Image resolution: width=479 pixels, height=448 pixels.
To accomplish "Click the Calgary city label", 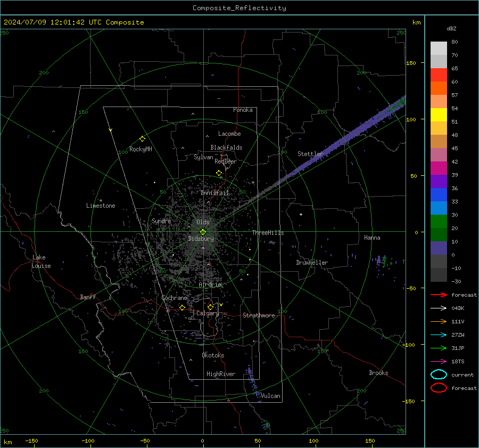I will point(208,313).
